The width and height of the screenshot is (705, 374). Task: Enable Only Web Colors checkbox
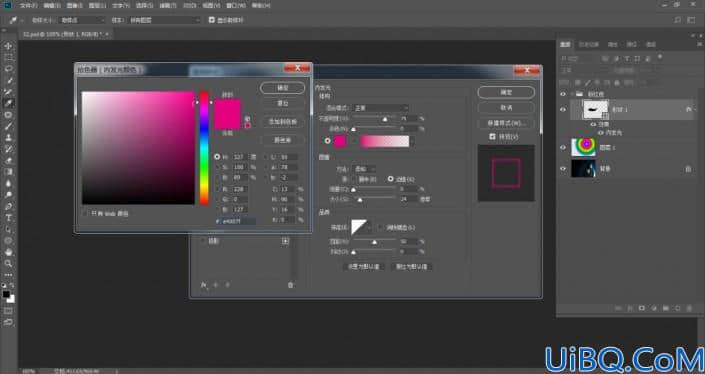coord(85,214)
